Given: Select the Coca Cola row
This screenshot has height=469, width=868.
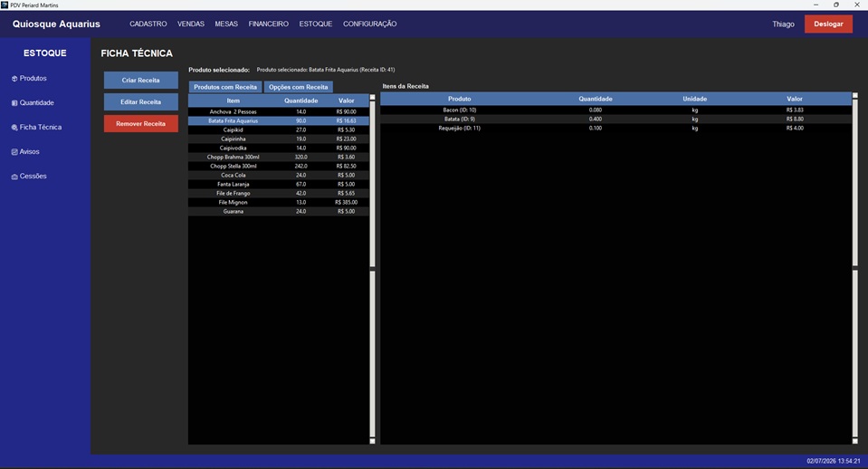Looking at the screenshot, I should point(279,175).
